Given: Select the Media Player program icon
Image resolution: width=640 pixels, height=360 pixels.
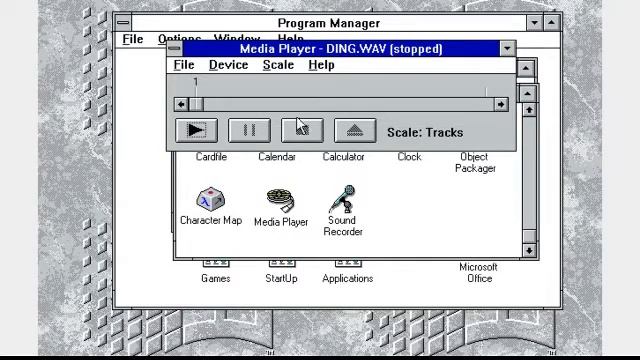Looking at the screenshot, I should pyautogui.click(x=281, y=208).
